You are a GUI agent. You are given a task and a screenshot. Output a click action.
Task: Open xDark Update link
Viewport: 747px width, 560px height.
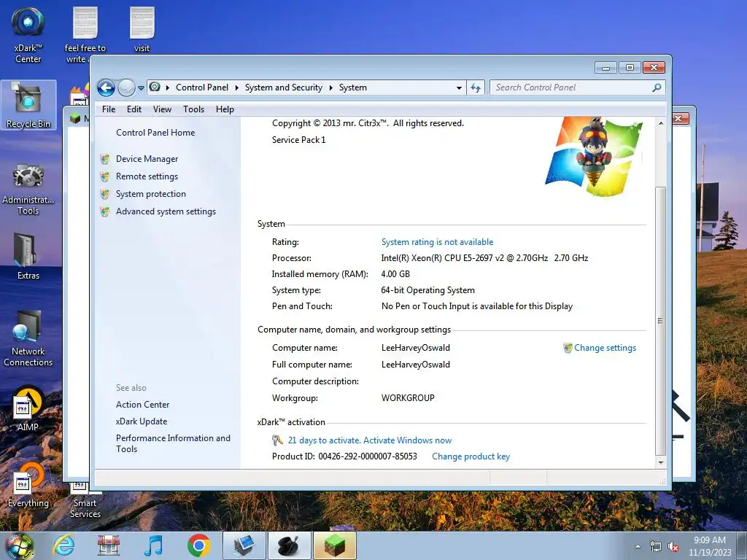coord(142,421)
